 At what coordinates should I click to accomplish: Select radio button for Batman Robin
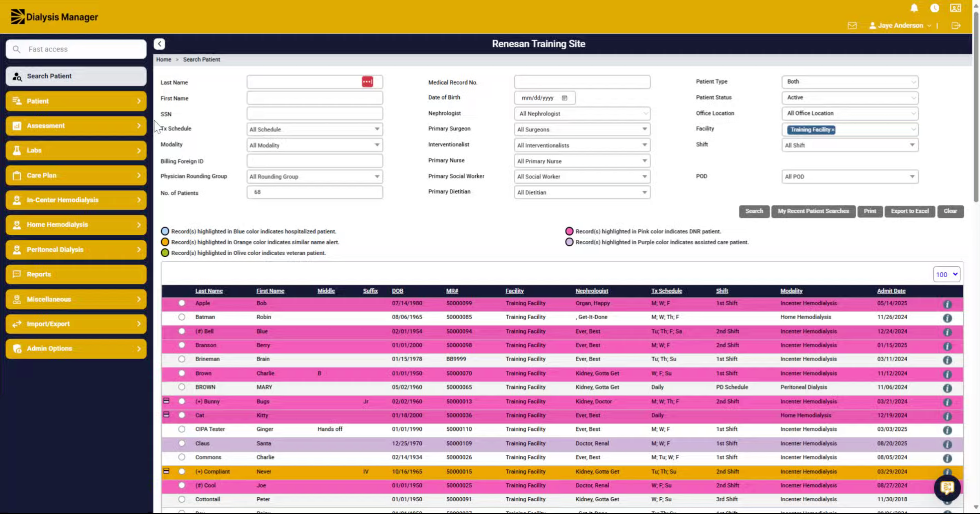tap(182, 317)
